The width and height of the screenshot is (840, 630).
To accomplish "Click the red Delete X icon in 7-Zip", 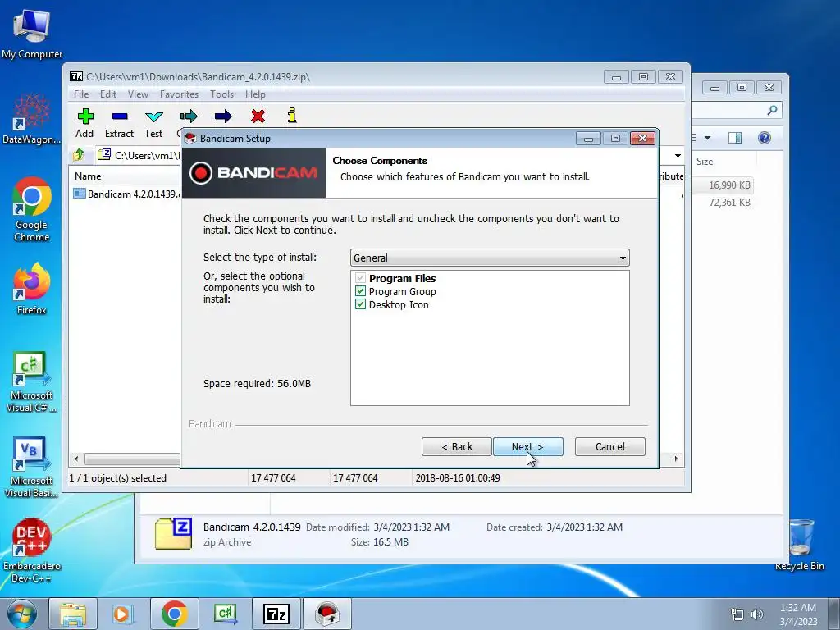I will [258, 116].
